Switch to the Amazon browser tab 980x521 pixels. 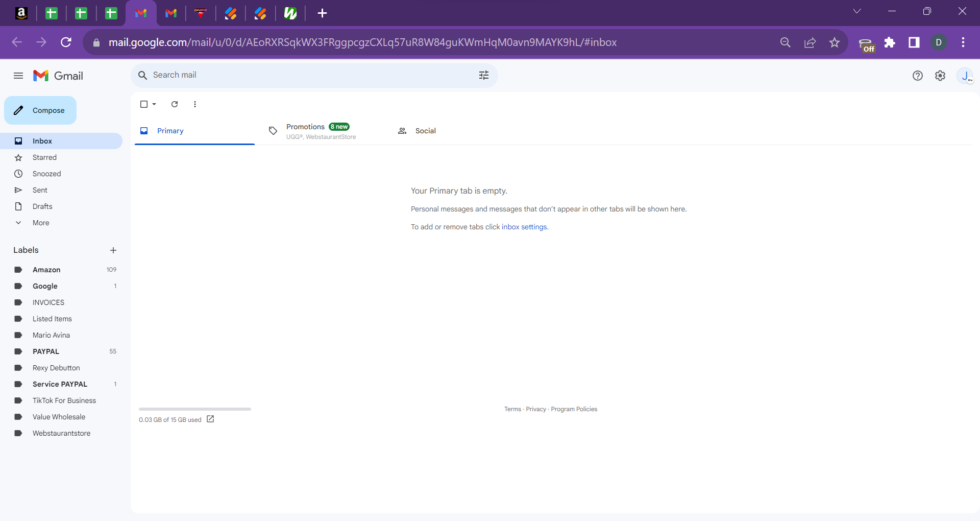21,13
